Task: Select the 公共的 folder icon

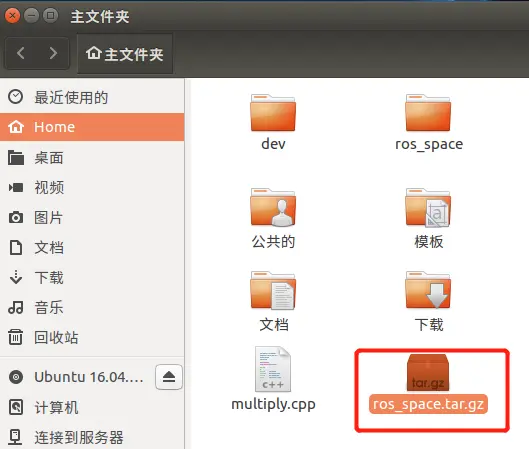Action: coord(273,207)
